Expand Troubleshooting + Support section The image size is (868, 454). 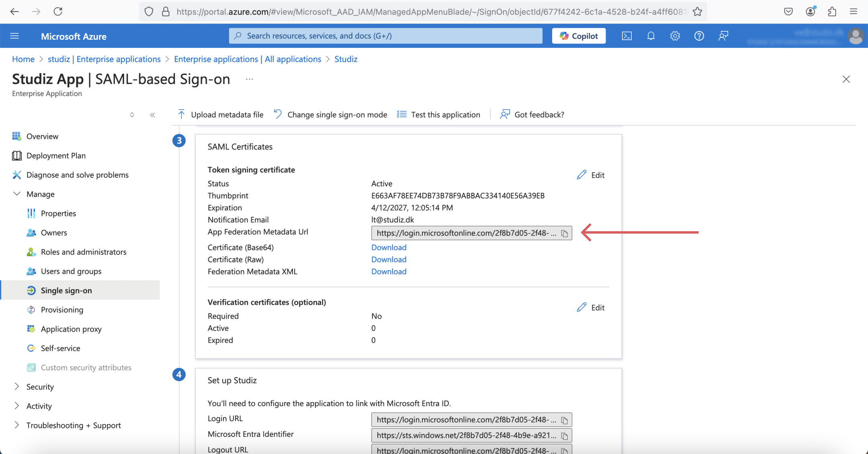(x=17, y=425)
